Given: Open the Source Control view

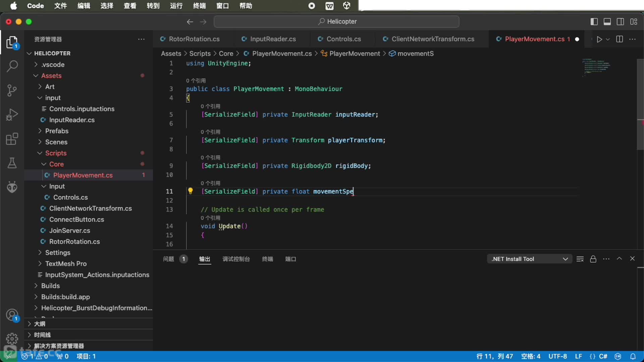Looking at the screenshot, I should click(12, 90).
